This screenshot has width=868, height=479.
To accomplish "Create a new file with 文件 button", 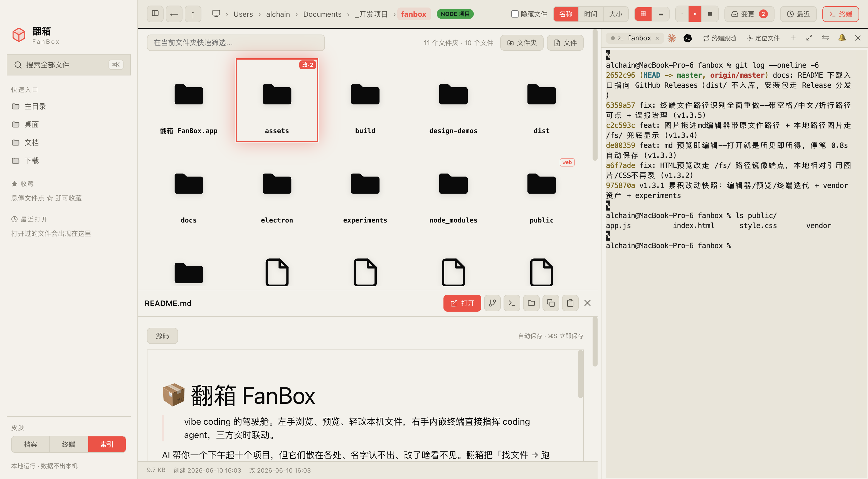I will tap(565, 43).
